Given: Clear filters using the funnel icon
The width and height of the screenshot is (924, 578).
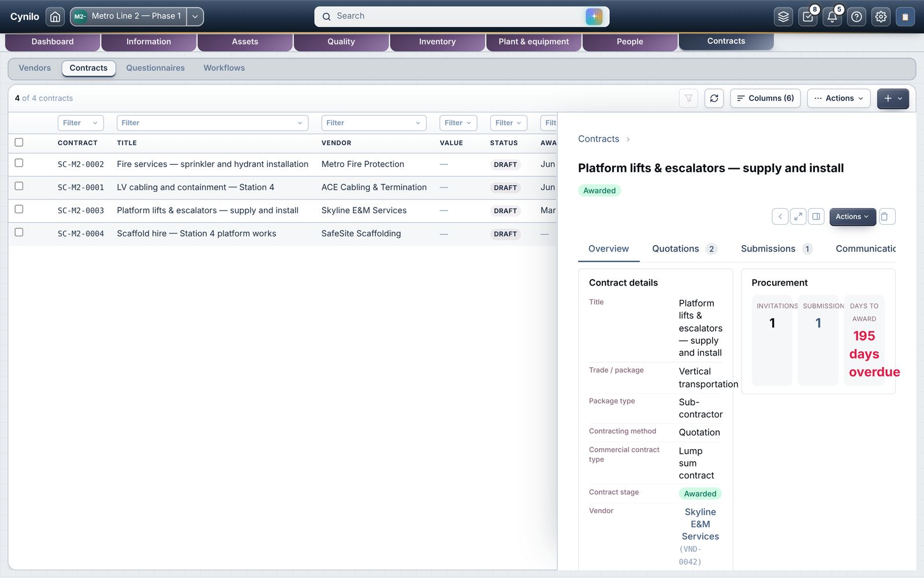Looking at the screenshot, I should click(x=688, y=98).
